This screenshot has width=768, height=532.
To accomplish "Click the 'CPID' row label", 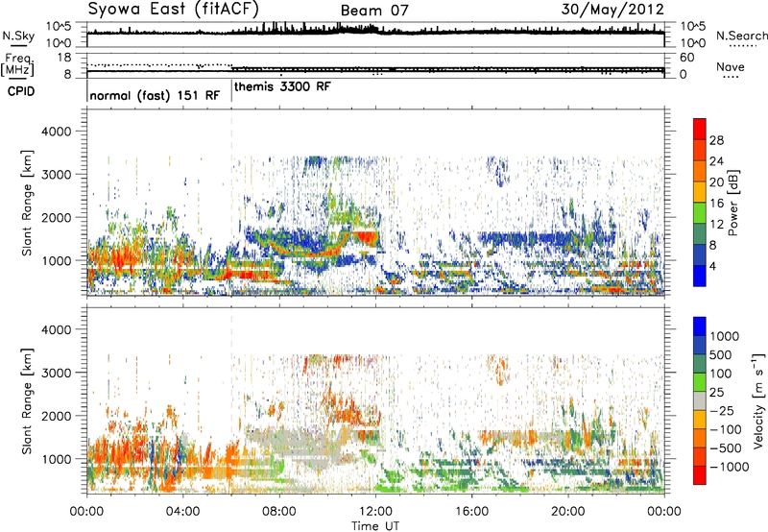I will [21, 91].
